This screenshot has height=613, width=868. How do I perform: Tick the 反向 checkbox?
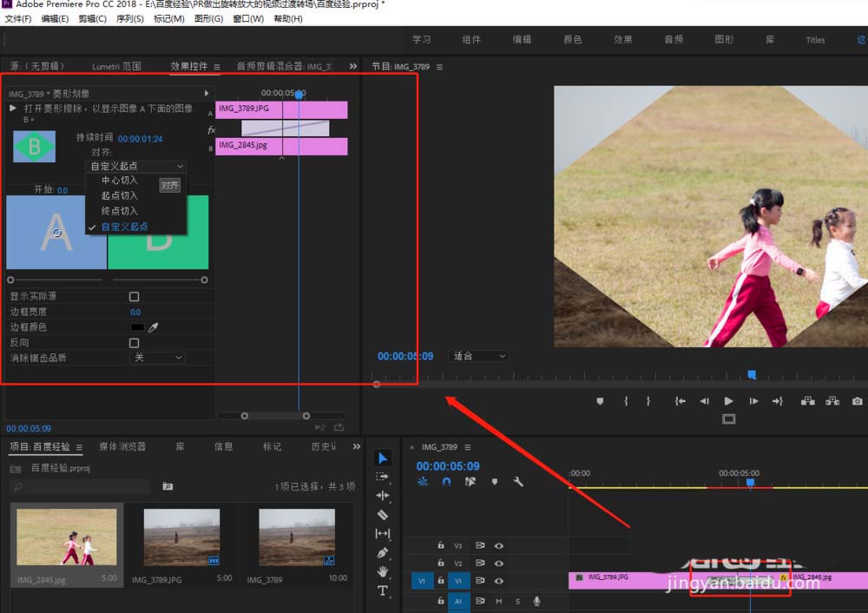[134, 343]
